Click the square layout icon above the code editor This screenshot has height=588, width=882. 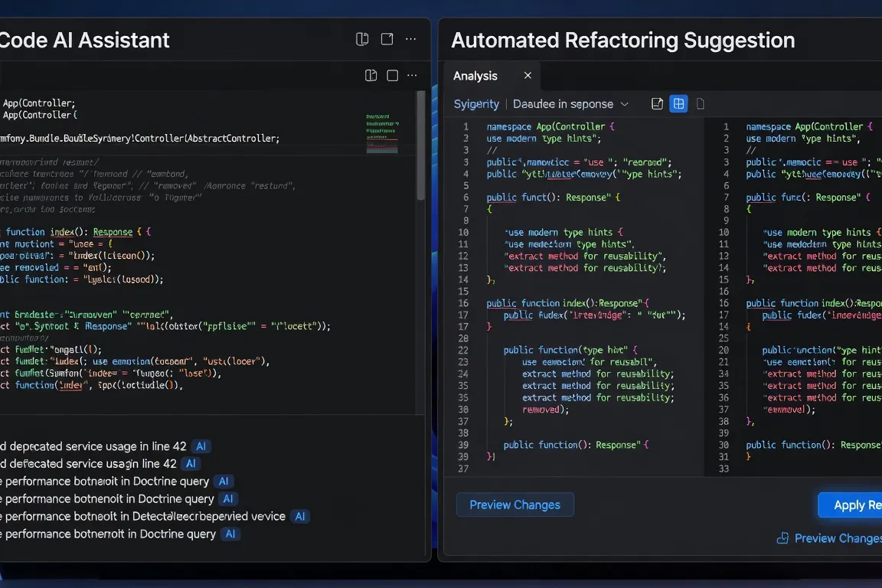(393, 75)
